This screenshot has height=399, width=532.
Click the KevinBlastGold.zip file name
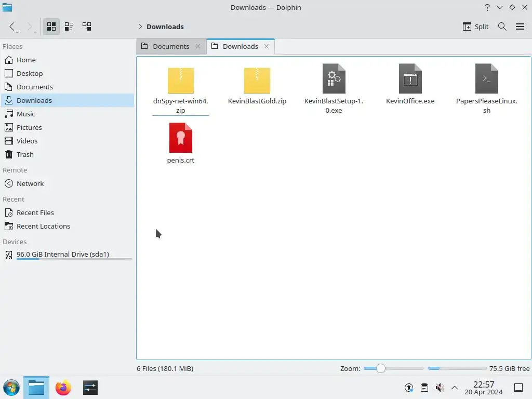click(257, 101)
